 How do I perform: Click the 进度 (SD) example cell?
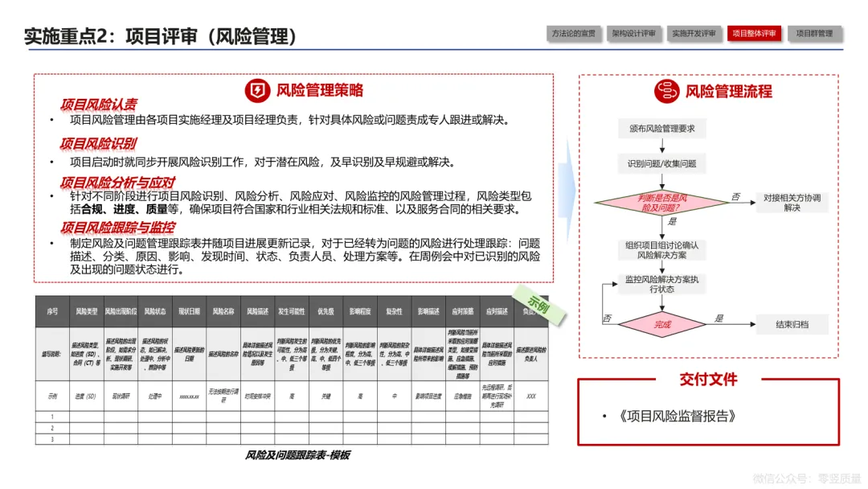click(x=86, y=396)
